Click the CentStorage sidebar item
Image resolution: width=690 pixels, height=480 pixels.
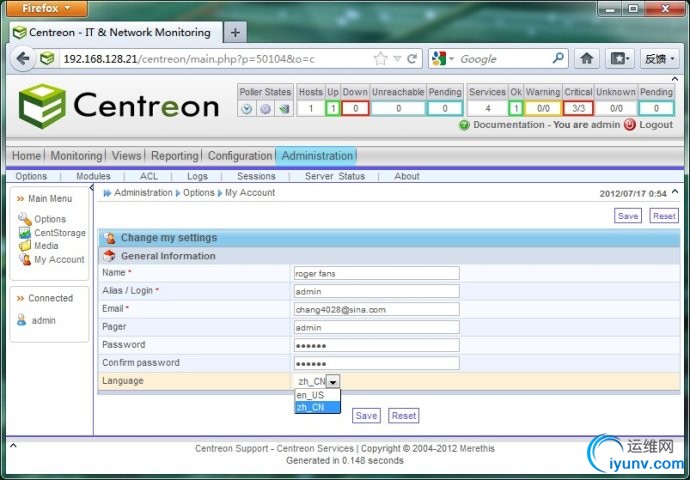(60, 233)
